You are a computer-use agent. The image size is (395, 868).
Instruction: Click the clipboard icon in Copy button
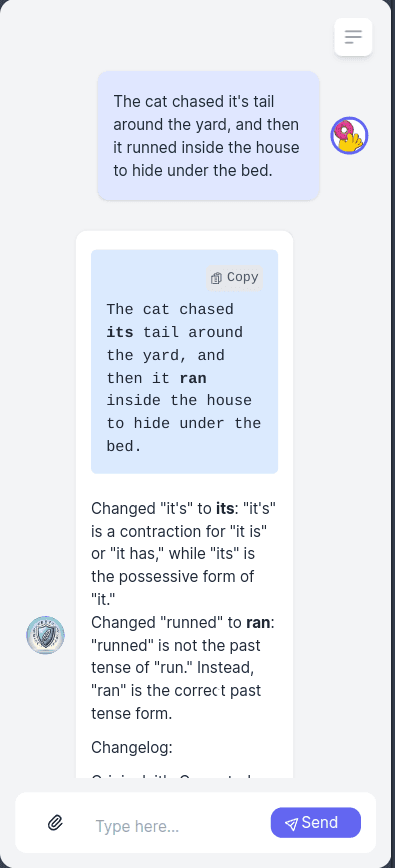(x=216, y=278)
